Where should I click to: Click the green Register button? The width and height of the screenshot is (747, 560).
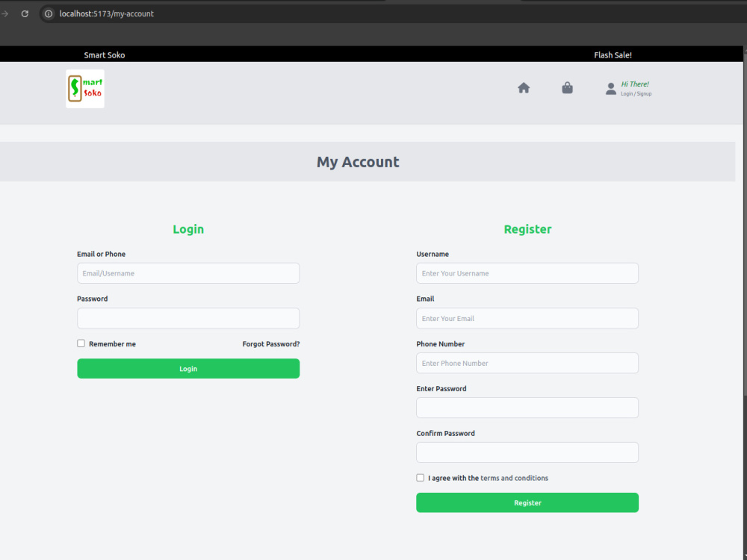(x=527, y=503)
